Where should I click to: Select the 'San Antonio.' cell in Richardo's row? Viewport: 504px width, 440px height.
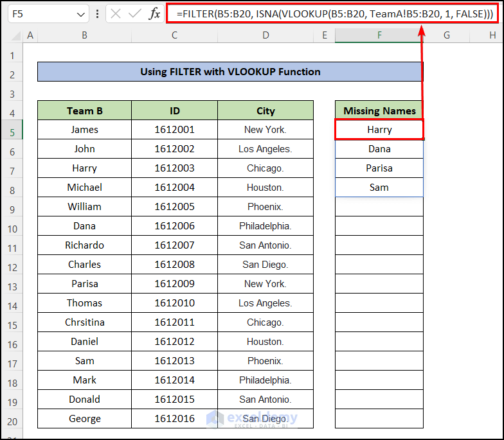coord(265,245)
